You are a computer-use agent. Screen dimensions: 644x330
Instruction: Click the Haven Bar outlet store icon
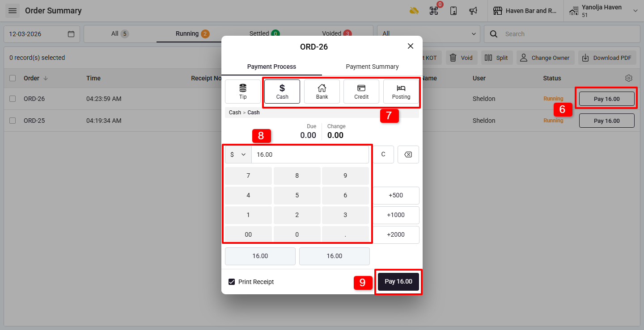coord(497,11)
